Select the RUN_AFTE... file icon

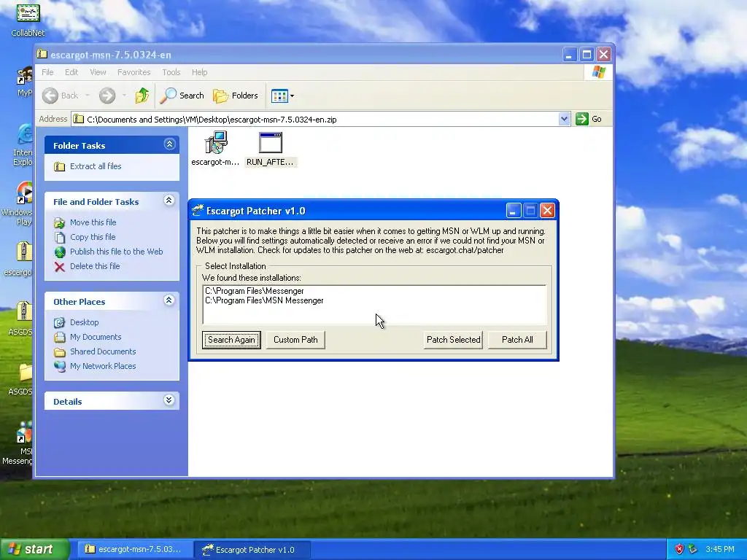[270, 142]
